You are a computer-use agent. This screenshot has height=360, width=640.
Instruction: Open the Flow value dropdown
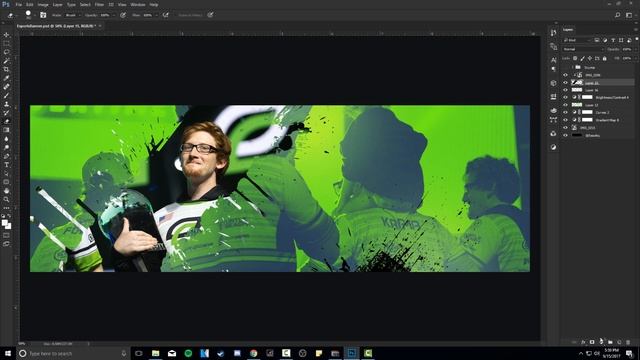156,15
